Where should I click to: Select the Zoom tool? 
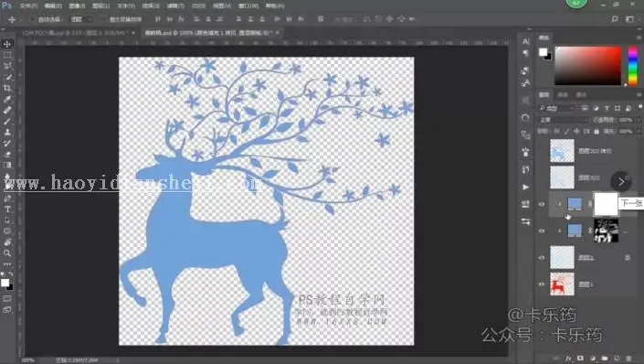(7, 253)
